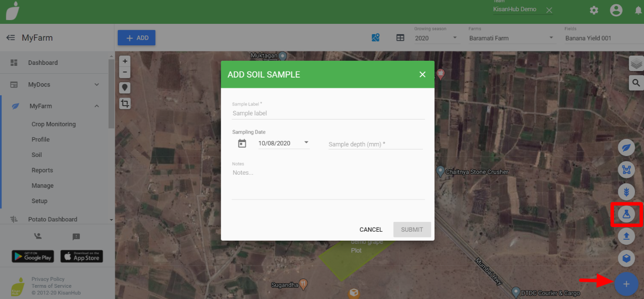This screenshot has width=644, height=299.
Task: Open Manage submenu item
Action: click(43, 185)
